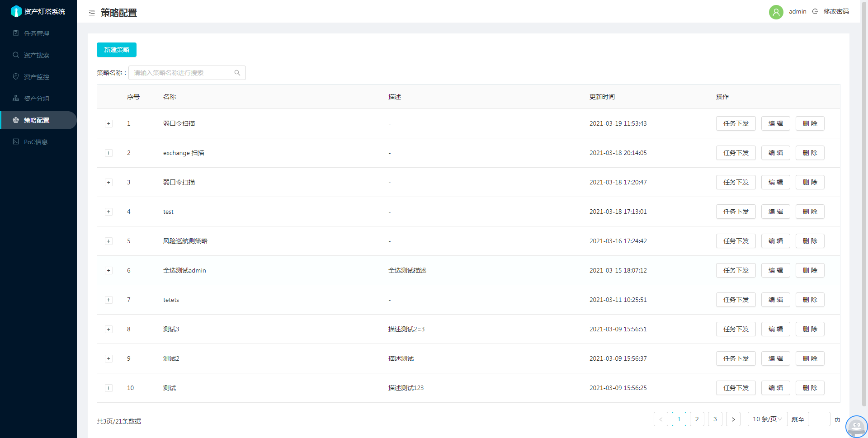Click 删除 for 全选测试admin row

810,270
